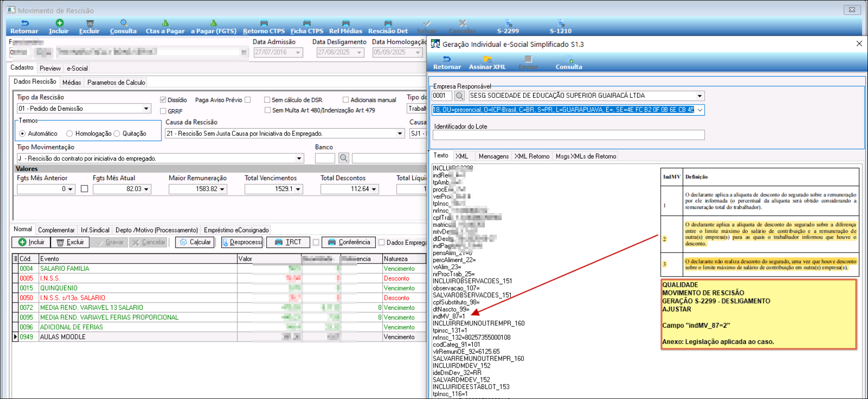Expand the Tipo da Rescisão dropdown
The width and height of the screenshot is (868, 399).
pyautogui.click(x=146, y=109)
